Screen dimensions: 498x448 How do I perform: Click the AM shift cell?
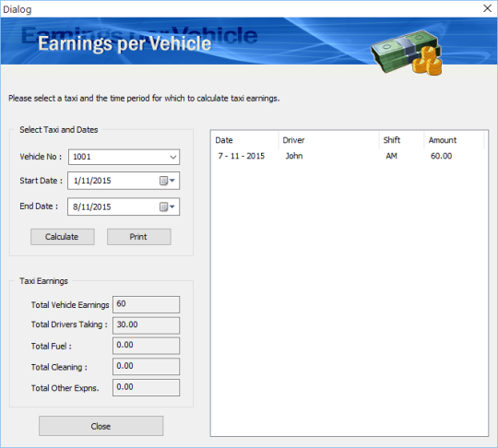pyautogui.click(x=391, y=156)
